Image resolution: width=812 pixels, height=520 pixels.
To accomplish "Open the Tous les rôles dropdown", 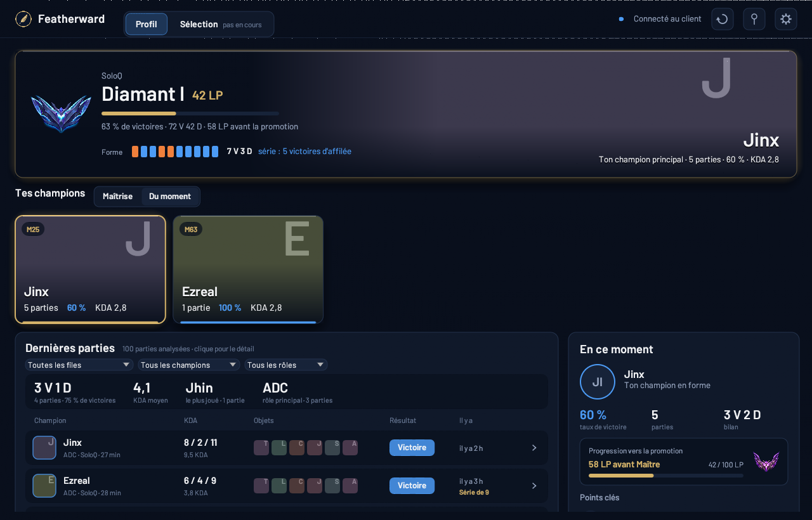I will coord(286,365).
